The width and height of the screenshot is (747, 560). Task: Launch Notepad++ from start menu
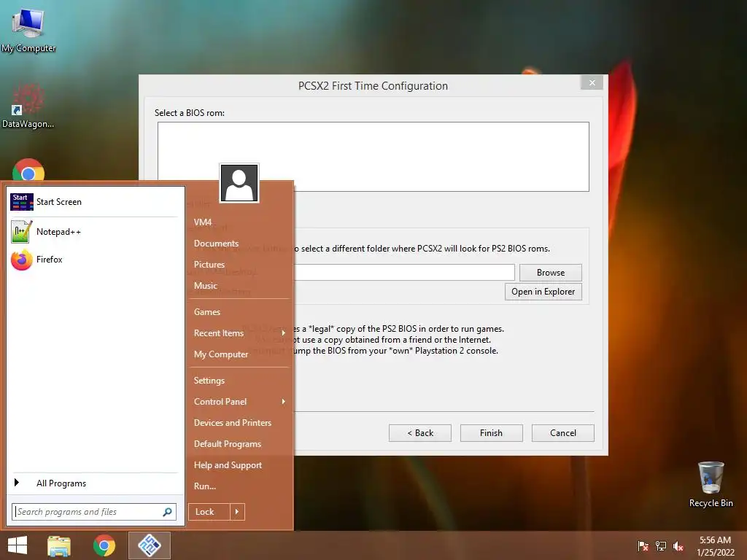click(x=94, y=232)
